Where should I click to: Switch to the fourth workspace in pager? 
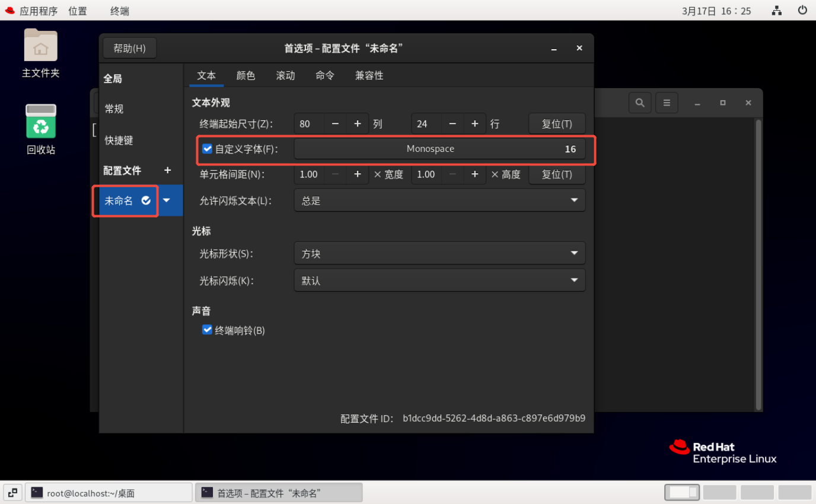795,492
